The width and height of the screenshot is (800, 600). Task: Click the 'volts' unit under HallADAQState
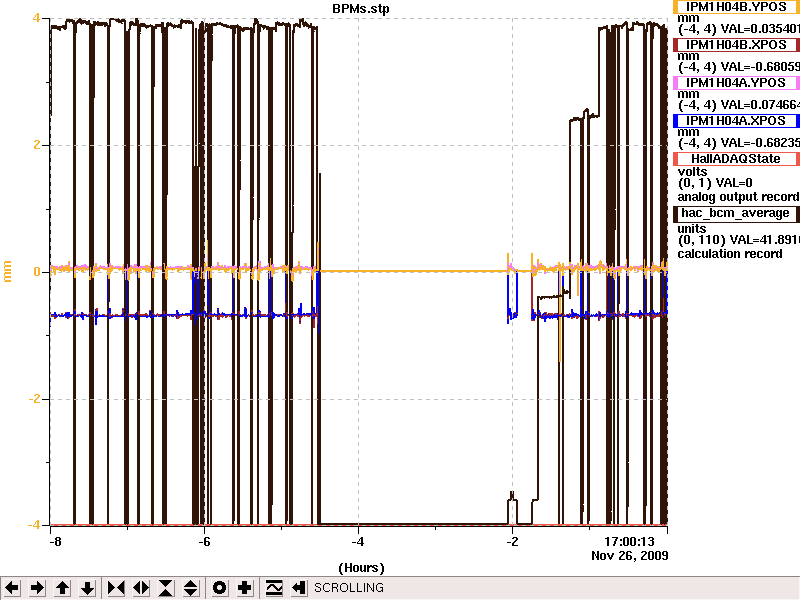[692, 171]
